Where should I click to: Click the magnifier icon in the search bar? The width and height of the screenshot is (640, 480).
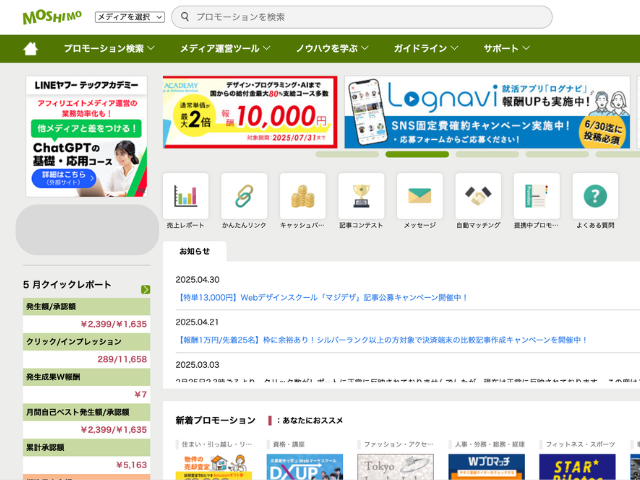point(185,17)
